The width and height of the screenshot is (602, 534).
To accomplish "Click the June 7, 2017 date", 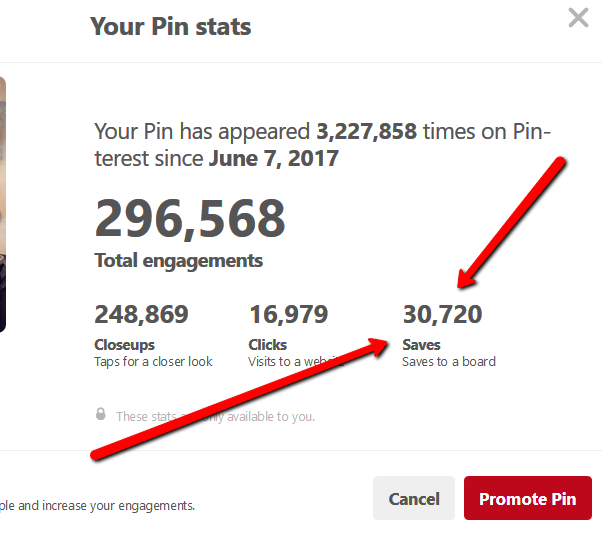I will coord(273,158).
